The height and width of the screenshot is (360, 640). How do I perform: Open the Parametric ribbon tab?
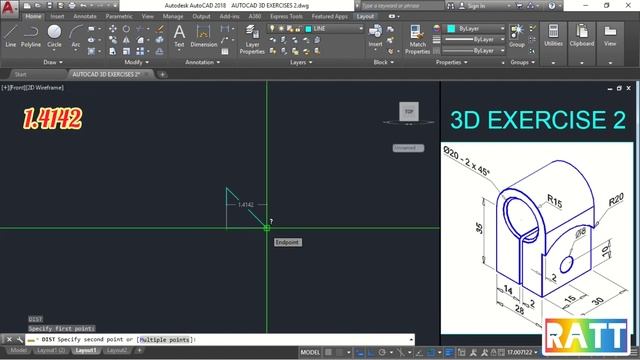point(119,16)
